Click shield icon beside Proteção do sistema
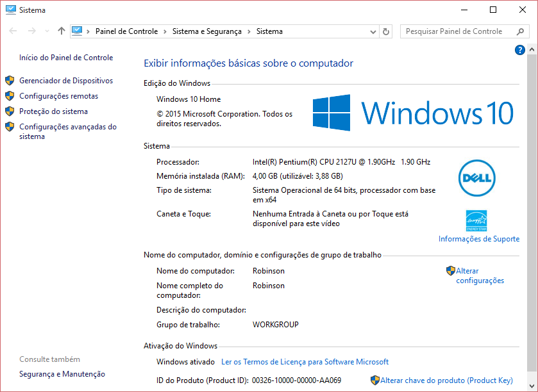This screenshot has height=392, width=538. (10, 111)
